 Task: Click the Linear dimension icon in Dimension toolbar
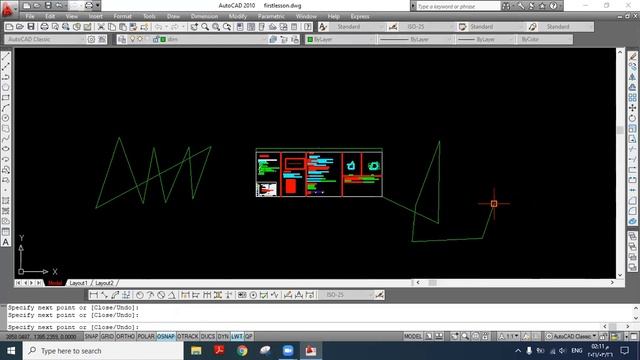point(93,295)
